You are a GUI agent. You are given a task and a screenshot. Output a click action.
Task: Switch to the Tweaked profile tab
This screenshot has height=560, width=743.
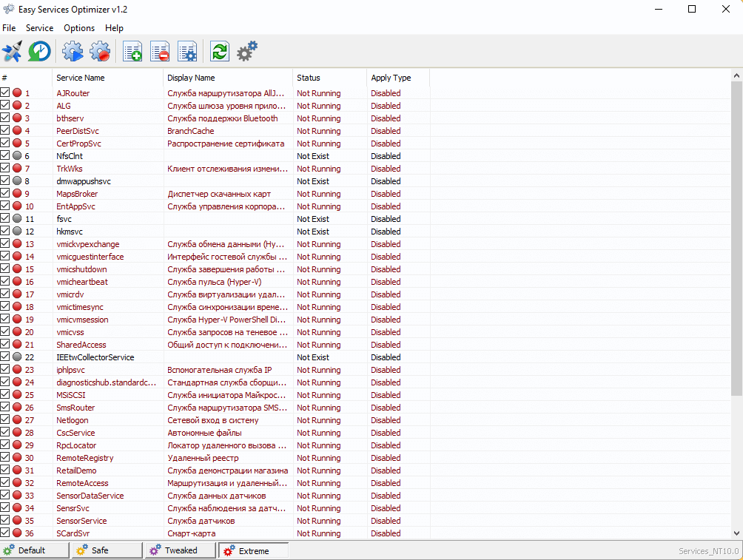[180, 550]
